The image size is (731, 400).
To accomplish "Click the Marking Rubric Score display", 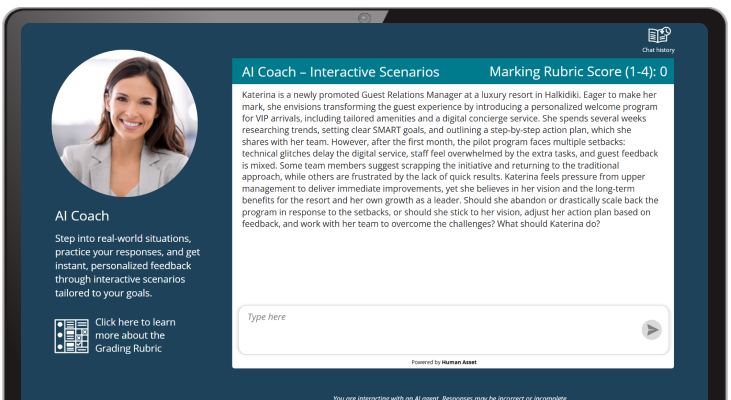I will coord(577,72).
